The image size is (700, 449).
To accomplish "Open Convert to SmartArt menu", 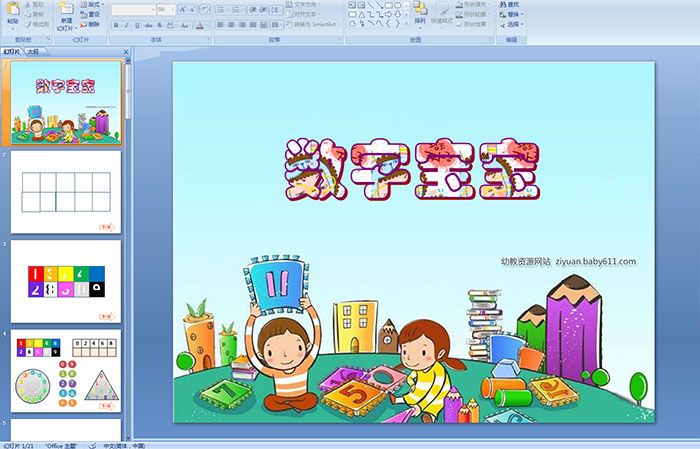I will pos(314,24).
